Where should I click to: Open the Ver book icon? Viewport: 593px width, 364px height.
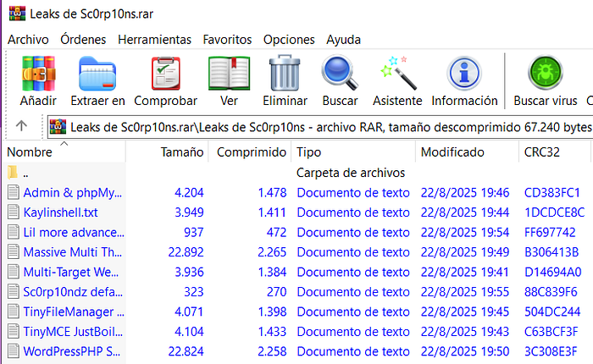[229, 74]
